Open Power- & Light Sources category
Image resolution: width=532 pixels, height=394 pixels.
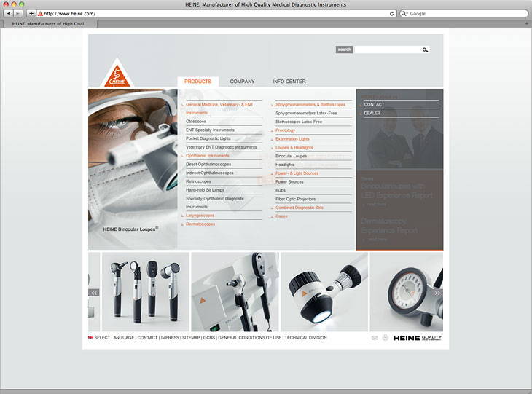point(297,173)
